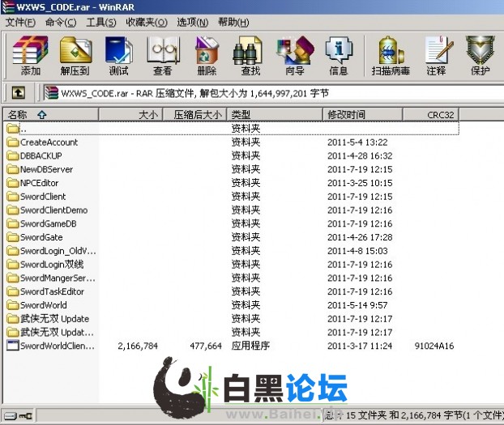Viewport: 504px width, 425px height.
Task: Sort by Name (名称) column header
Action: coord(50,115)
